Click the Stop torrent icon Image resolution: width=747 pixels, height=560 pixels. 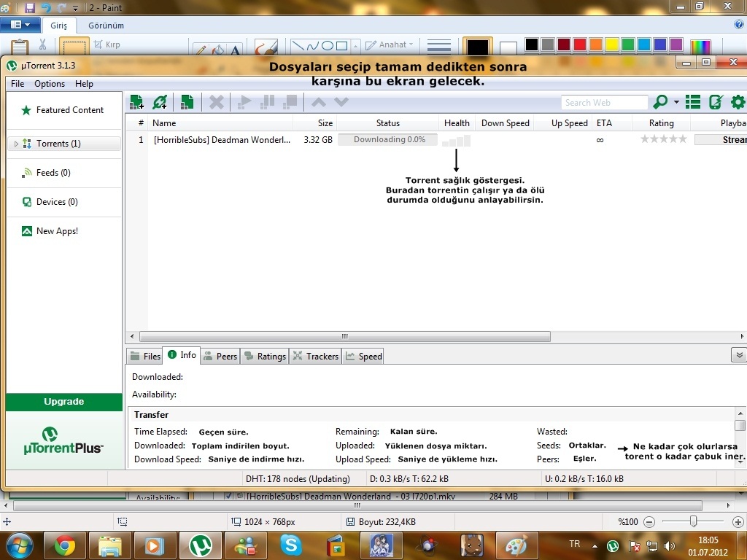tap(290, 102)
